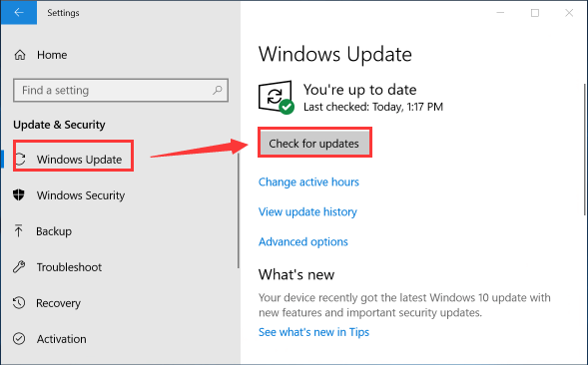Image resolution: width=588 pixels, height=365 pixels.
Task: Click the up-to-date status icon
Action: point(277,97)
